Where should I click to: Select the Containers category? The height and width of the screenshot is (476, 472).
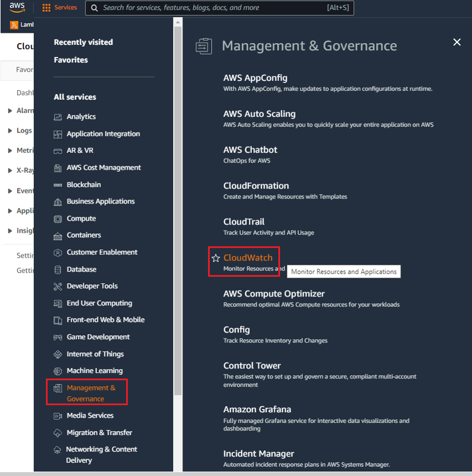(84, 236)
